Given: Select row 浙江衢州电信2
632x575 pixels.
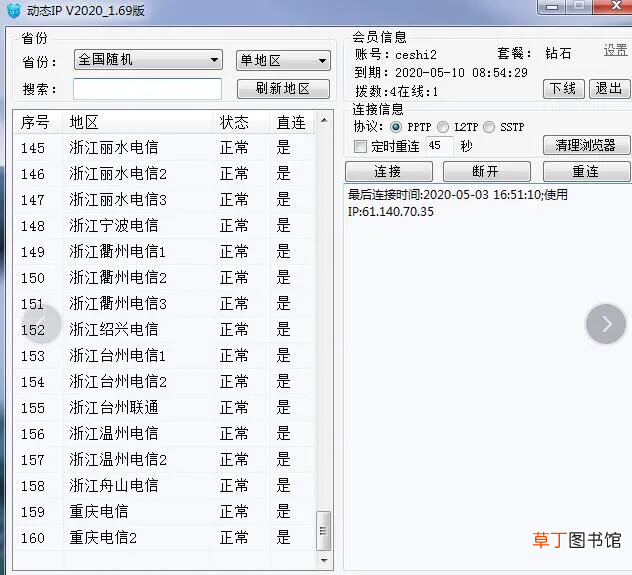Looking at the screenshot, I should coord(164,278).
